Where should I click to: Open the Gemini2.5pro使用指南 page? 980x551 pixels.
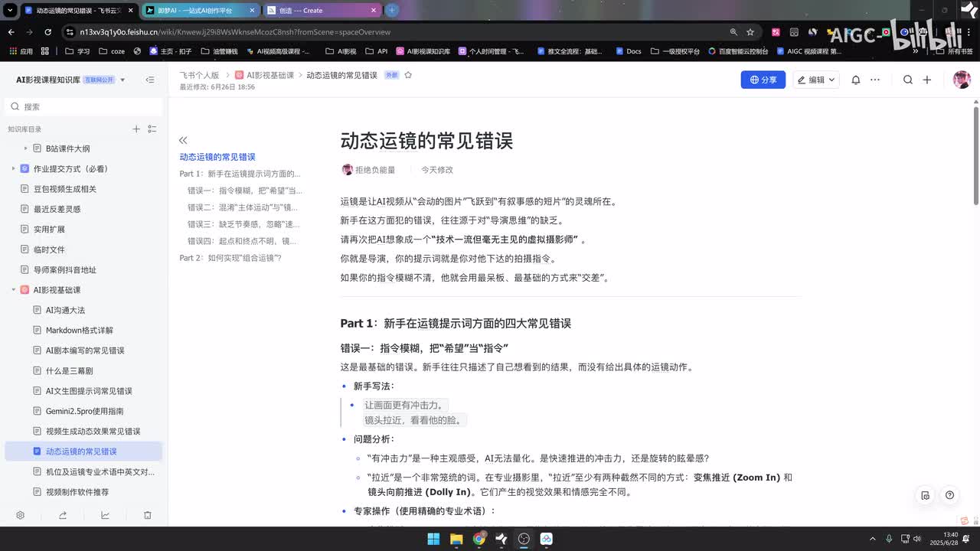point(83,411)
